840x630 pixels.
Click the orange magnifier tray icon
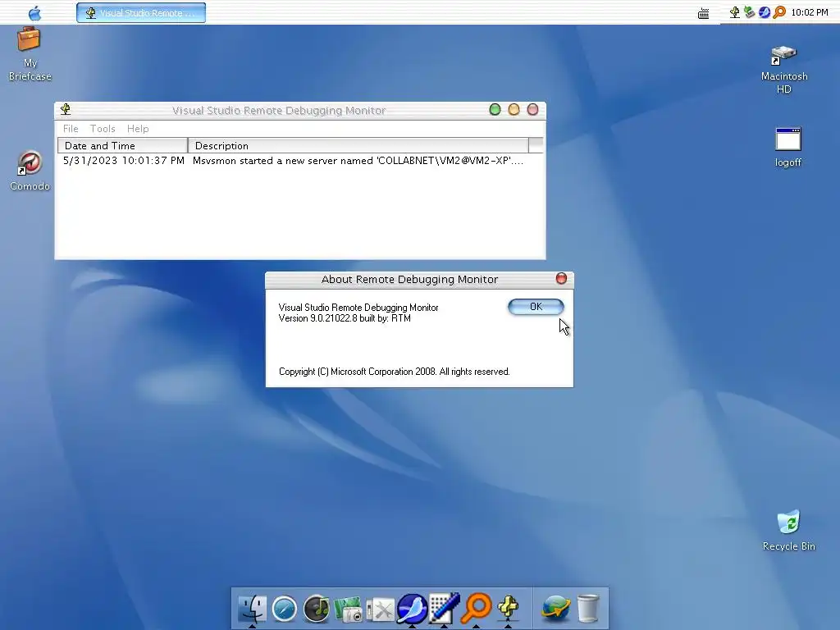tap(779, 12)
